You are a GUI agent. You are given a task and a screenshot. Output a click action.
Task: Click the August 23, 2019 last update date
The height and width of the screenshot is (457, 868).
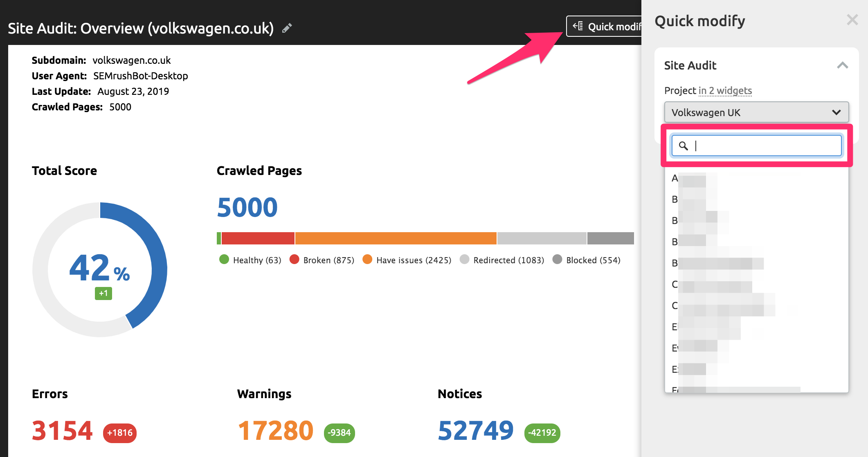coord(133,92)
